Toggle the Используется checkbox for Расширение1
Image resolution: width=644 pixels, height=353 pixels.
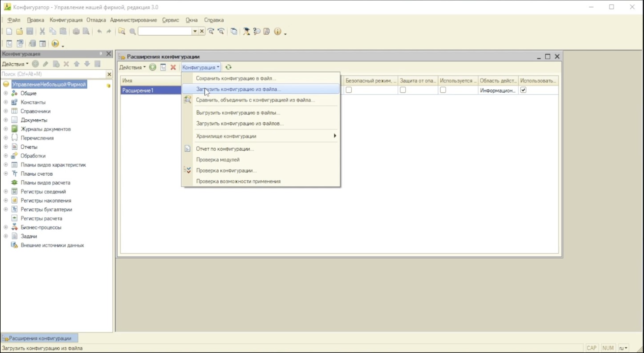pos(443,90)
